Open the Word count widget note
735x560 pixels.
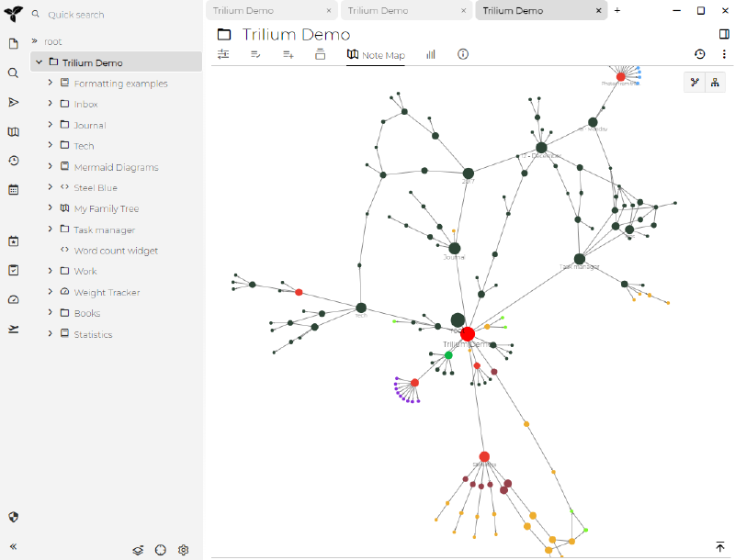116,251
